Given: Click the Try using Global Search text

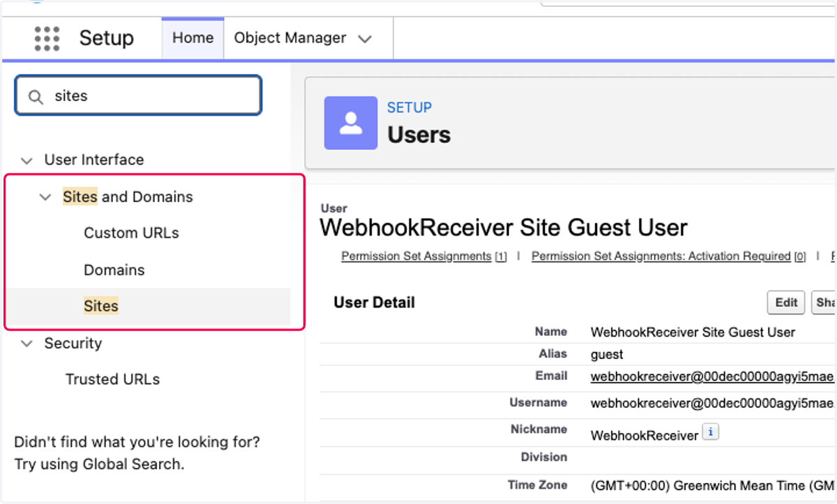Looking at the screenshot, I should (99, 464).
